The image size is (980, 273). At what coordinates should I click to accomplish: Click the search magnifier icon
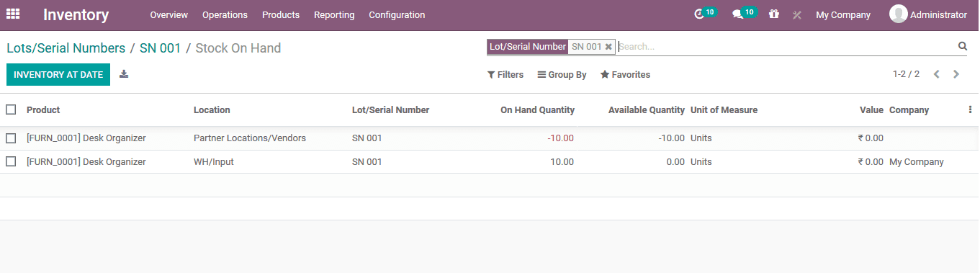[x=962, y=46]
